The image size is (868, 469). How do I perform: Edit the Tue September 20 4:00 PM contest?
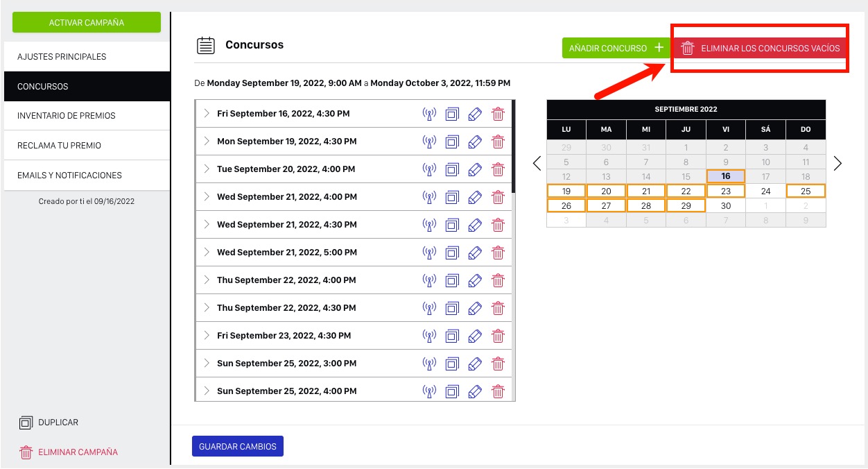pyautogui.click(x=475, y=169)
